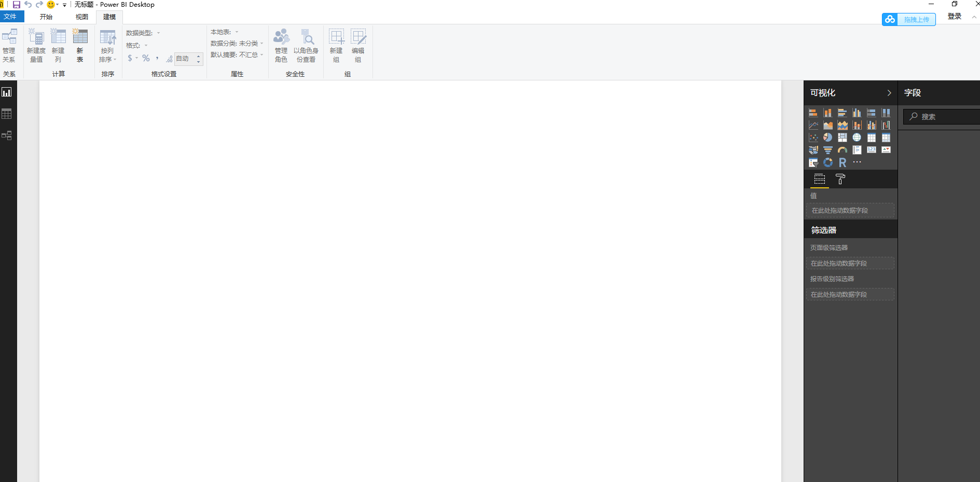Select the gauge visual
Viewport: 980px width, 482px height.
[x=843, y=150]
